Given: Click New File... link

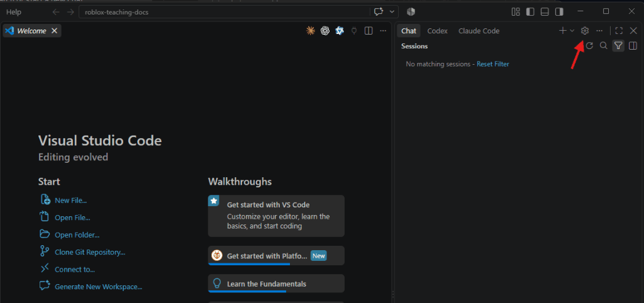Looking at the screenshot, I should coord(70,201).
